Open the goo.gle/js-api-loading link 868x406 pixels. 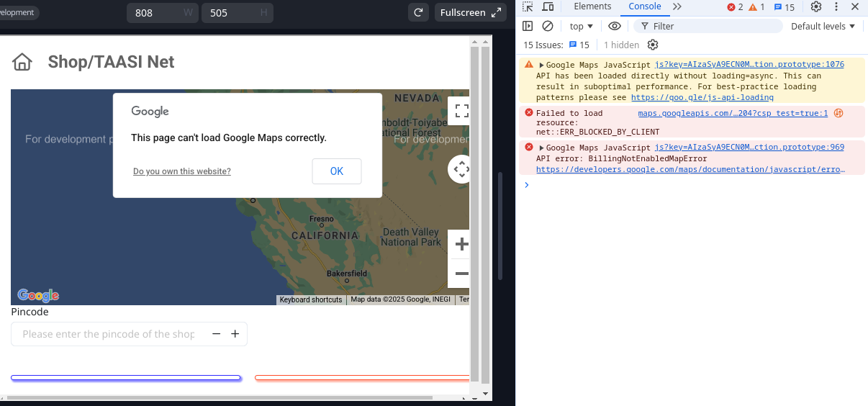pos(702,97)
